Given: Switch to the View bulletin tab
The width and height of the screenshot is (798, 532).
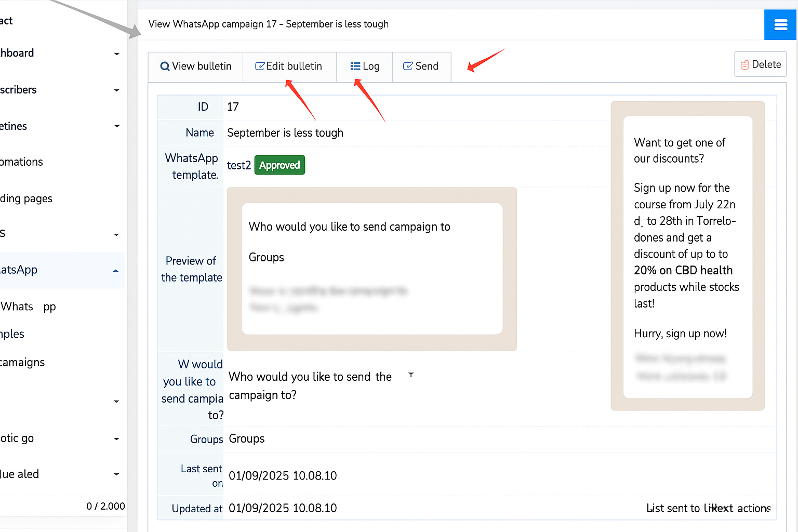Looking at the screenshot, I should [x=196, y=66].
